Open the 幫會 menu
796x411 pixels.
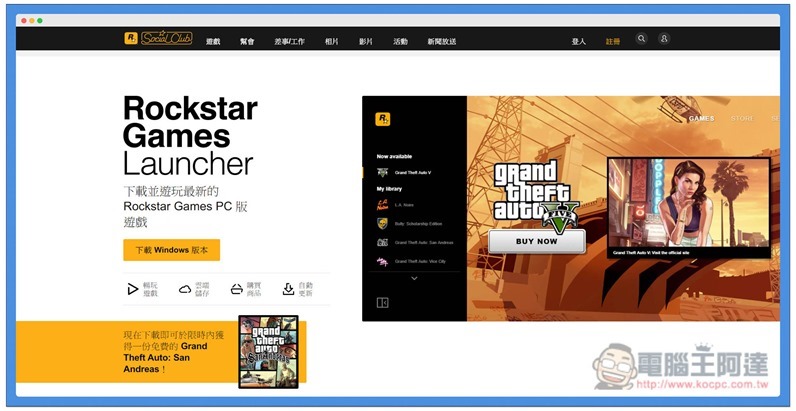click(247, 42)
